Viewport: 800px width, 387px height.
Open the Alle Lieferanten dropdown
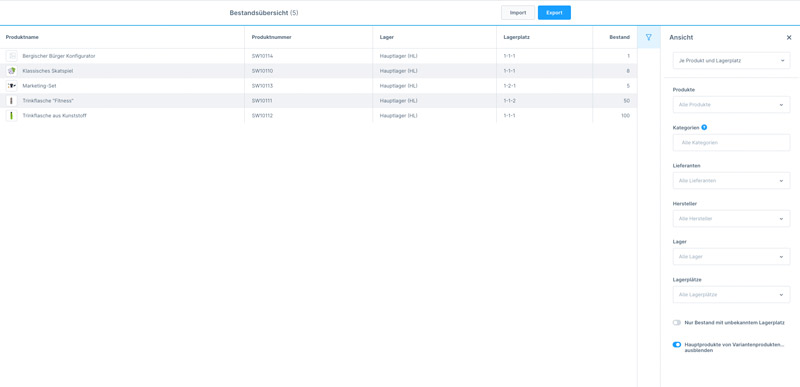(x=731, y=180)
